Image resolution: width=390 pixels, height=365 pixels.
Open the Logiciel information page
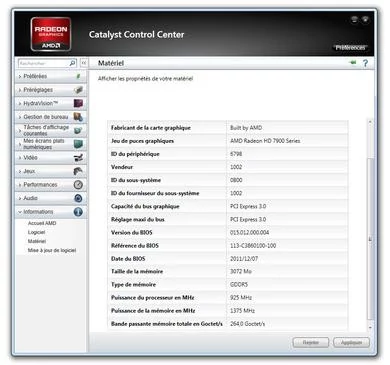click(36, 232)
